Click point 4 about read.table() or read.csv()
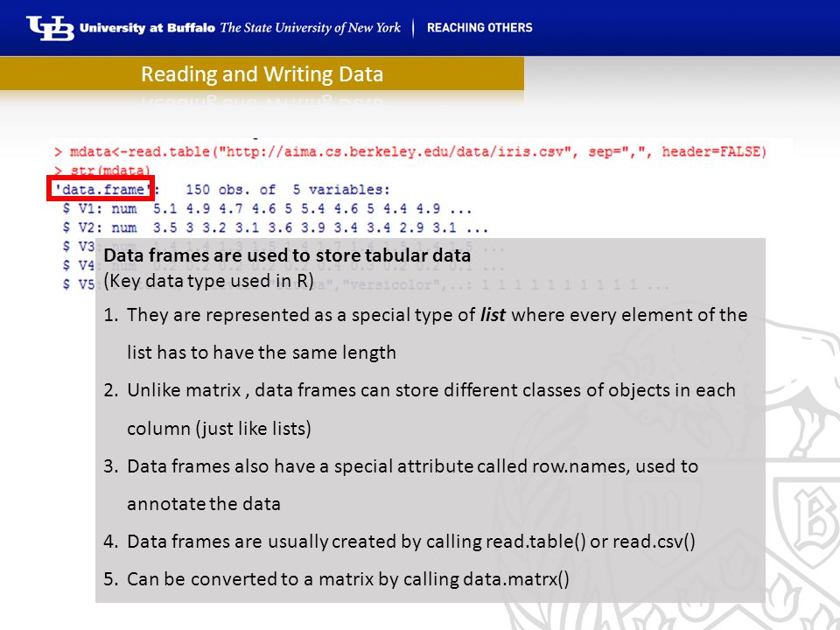This screenshot has width=840, height=630. [399, 542]
